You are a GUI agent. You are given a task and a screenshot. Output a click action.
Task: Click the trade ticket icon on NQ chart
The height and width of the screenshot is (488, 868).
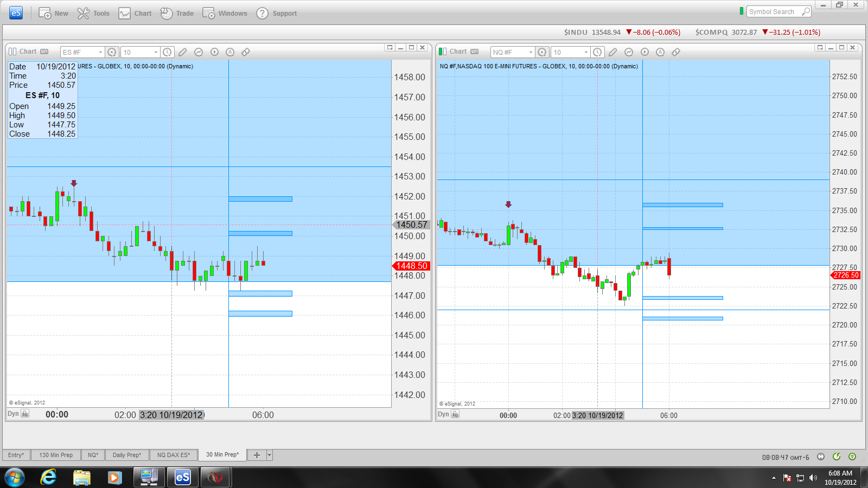(676, 52)
